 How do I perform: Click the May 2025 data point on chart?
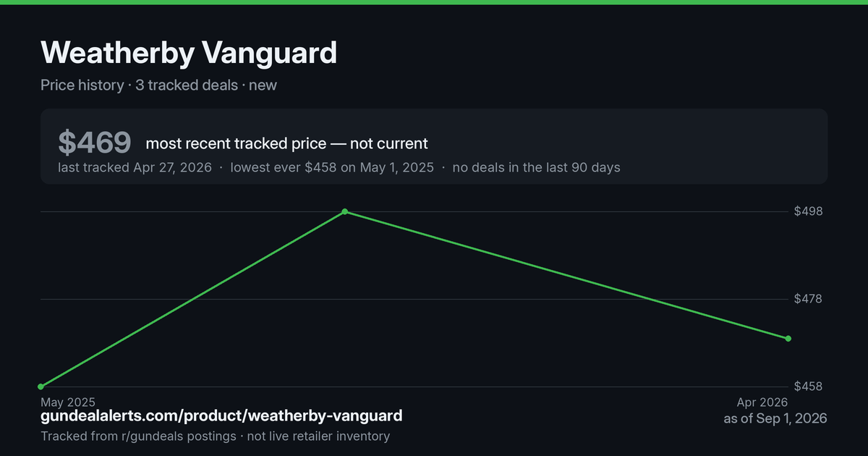pyautogui.click(x=41, y=387)
